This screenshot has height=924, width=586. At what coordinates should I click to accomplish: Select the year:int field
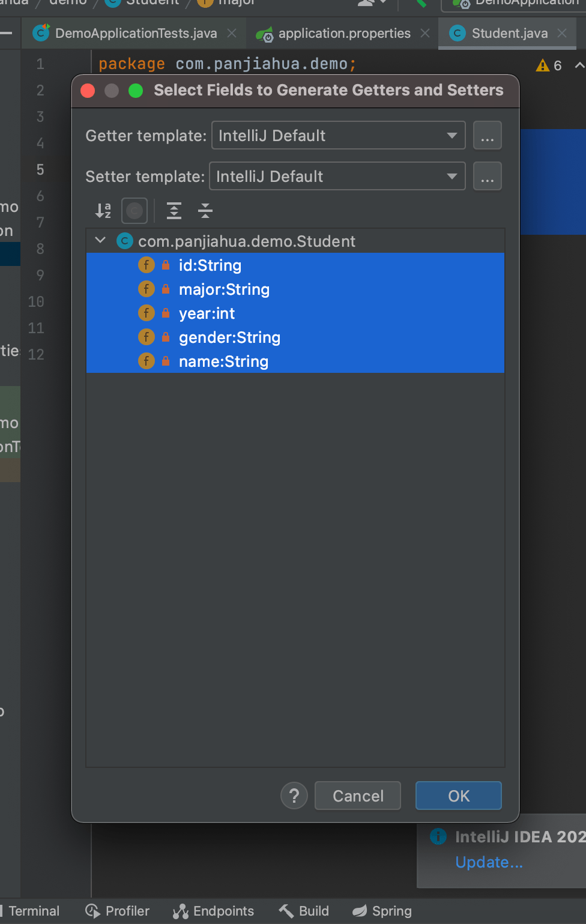[x=207, y=313]
